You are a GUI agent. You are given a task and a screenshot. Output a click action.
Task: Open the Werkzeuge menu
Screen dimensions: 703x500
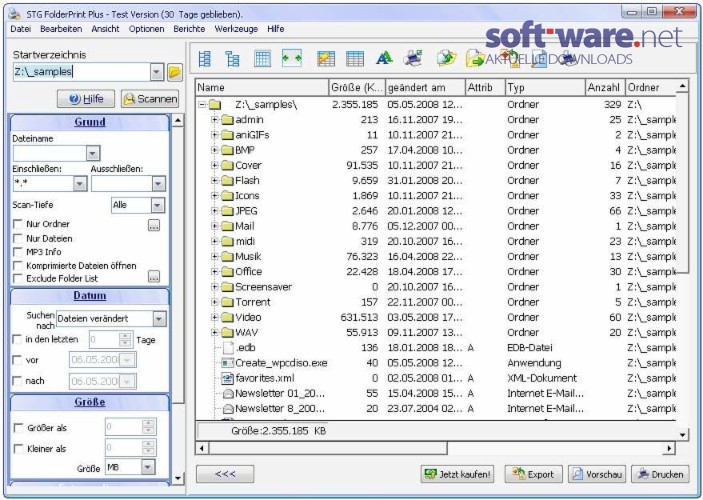click(236, 29)
